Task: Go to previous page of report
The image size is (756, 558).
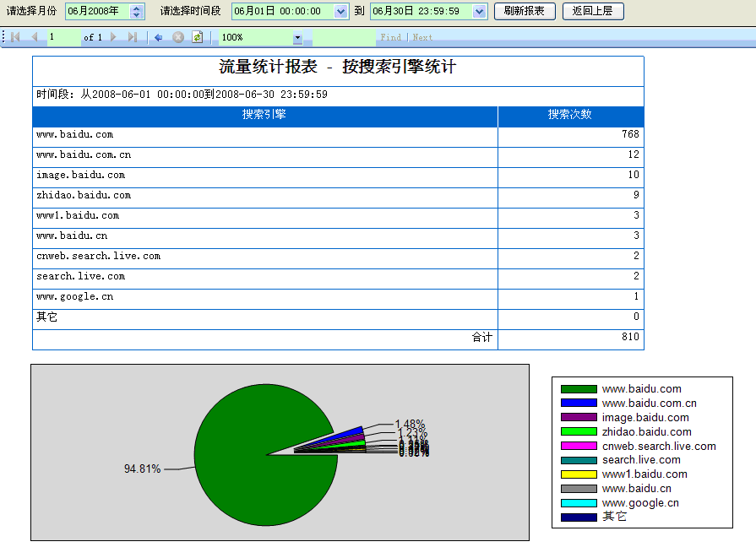Action: pyautogui.click(x=35, y=37)
